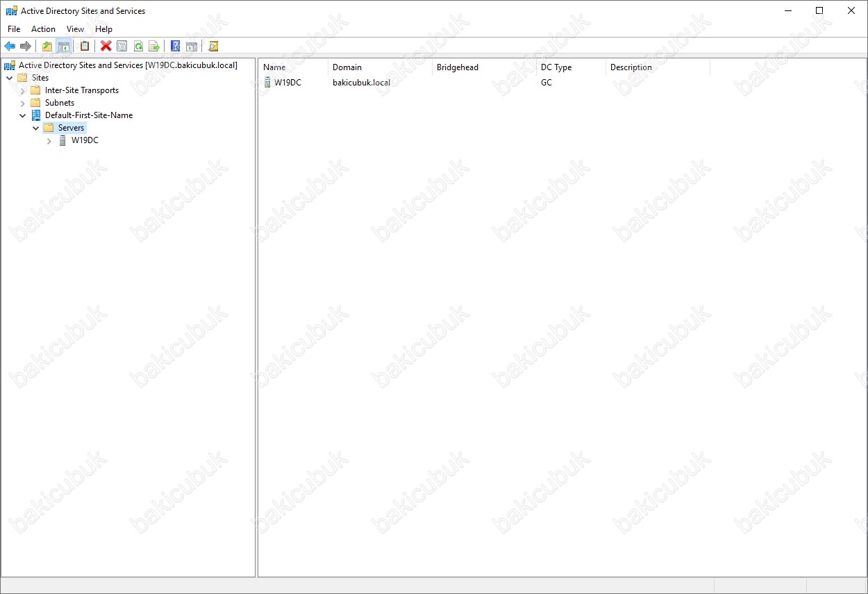This screenshot has height=594, width=868.
Task: Click the red X Delete icon
Action: tap(106, 47)
